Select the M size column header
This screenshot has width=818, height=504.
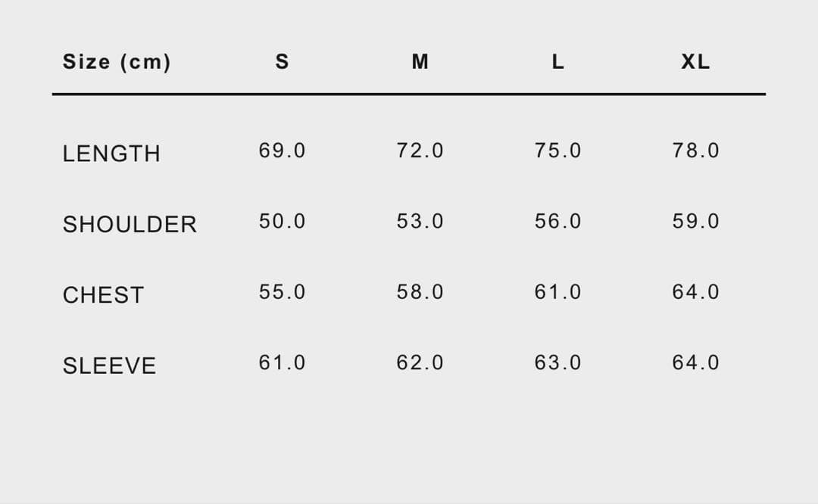420,62
